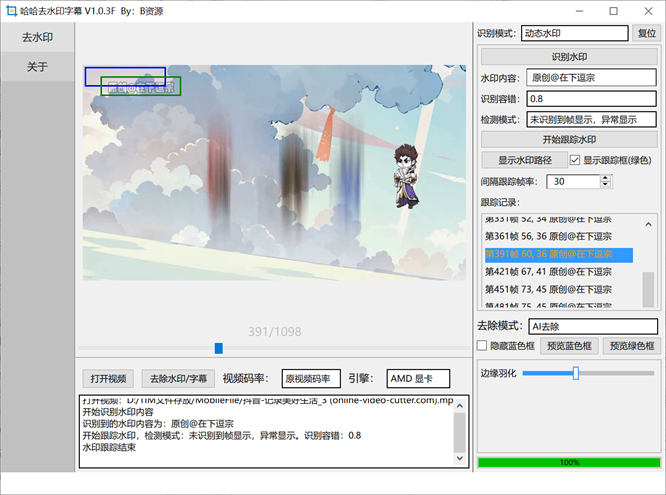Screen dimensions: 666x495
Task: Toggle the 显示跟踪框(绿色) checkbox
Action: [575, 160]
